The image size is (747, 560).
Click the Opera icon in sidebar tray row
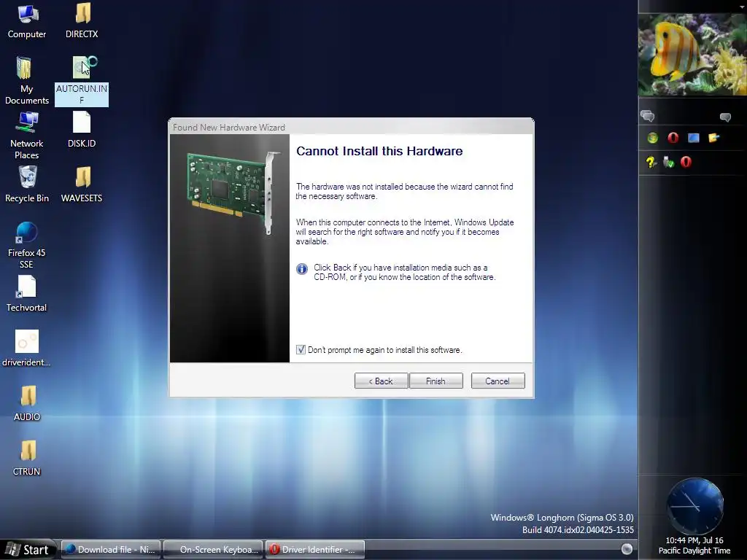(686, 163)
